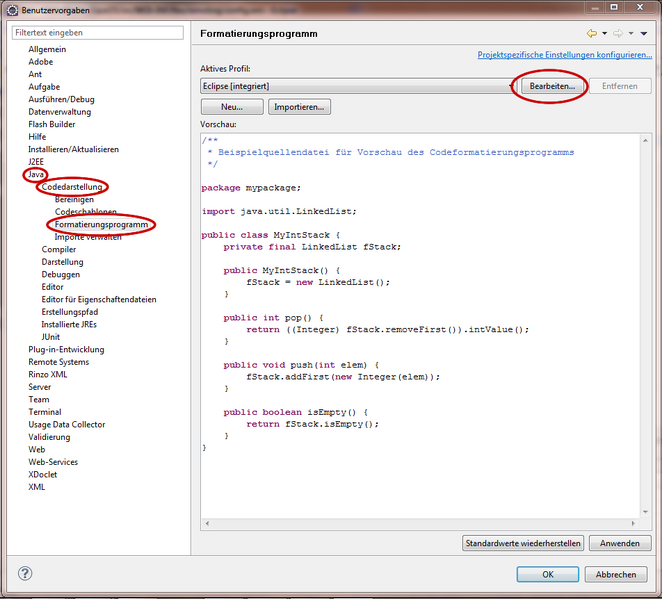Screen dimensions: 662x599
Task: Select Hilfe in the preferences tree
Action: pyautogui.click(x=37, y=137)
